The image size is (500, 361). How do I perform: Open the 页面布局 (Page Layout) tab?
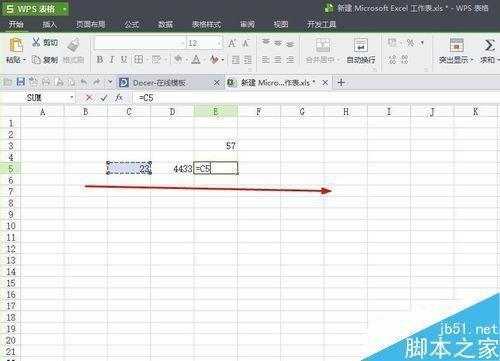coord(90,24)
